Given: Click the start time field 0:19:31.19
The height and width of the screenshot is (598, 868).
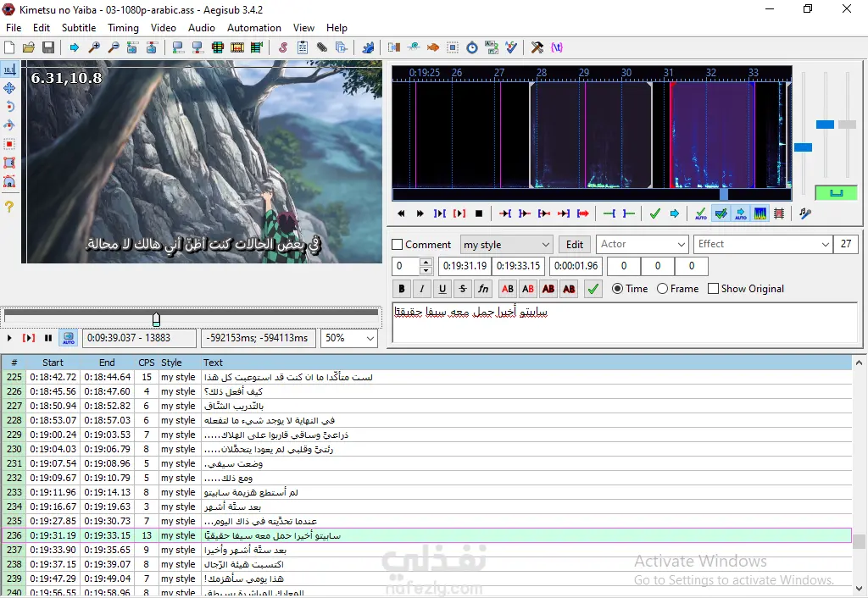Looking at the screenshot, I should point(465,266).
